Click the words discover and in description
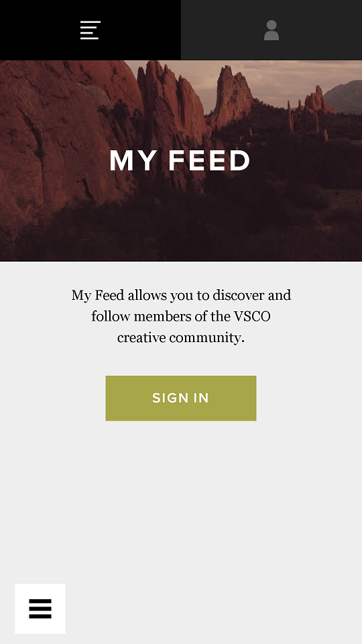Screen dimensions: 362x644 tap(252, 295)
